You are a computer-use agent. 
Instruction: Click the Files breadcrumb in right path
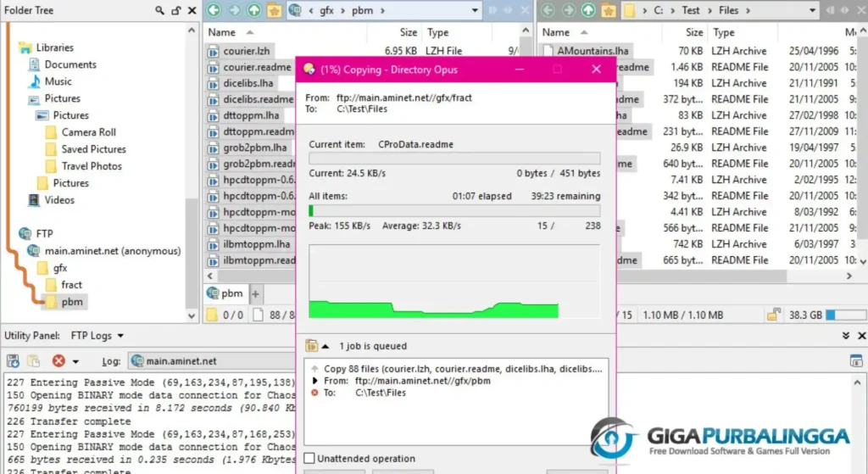(x=728, y=10)
